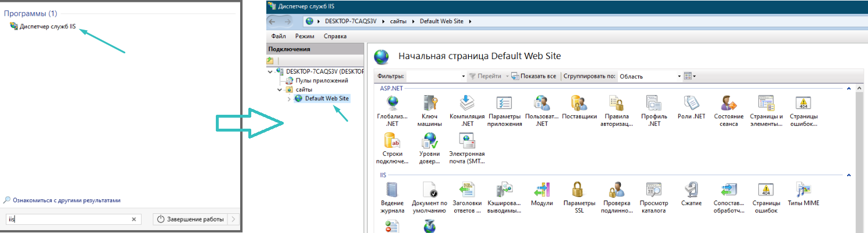Collapse the сайты tree node
This screenshot has width=868, height=233.
(x=280, y=90)
